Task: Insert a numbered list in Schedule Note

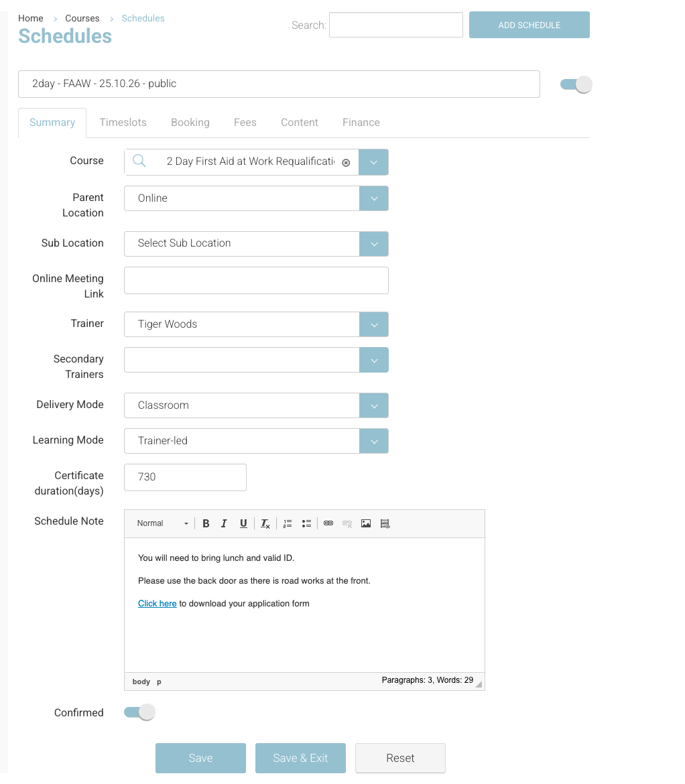Action: tap(288, 523)
